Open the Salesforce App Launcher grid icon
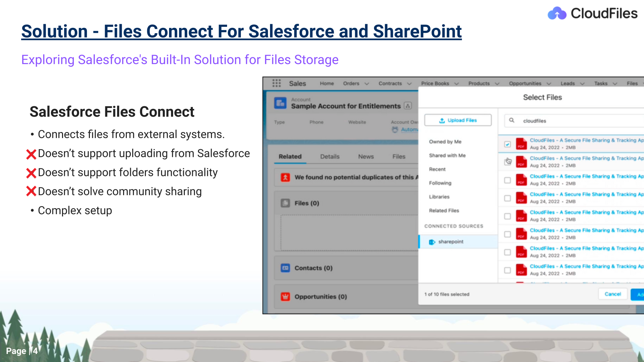The image size is (644, 362). coord(276,83)
